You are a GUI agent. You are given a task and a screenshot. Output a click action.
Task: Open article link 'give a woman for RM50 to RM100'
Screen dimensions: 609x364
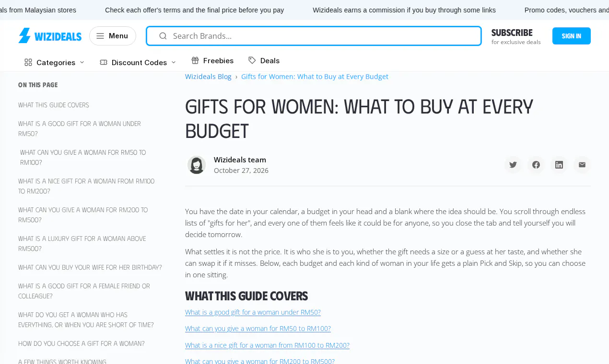pos(258,329)
